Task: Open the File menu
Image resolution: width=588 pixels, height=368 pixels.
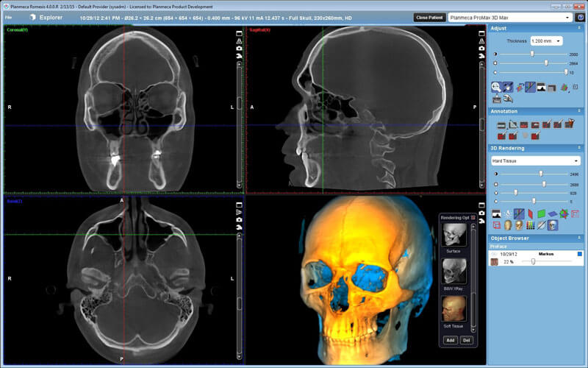Action: point(8,18)
